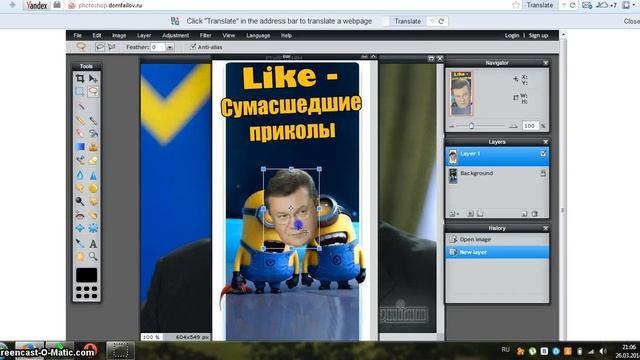Select the Move tool

[93, 78]
